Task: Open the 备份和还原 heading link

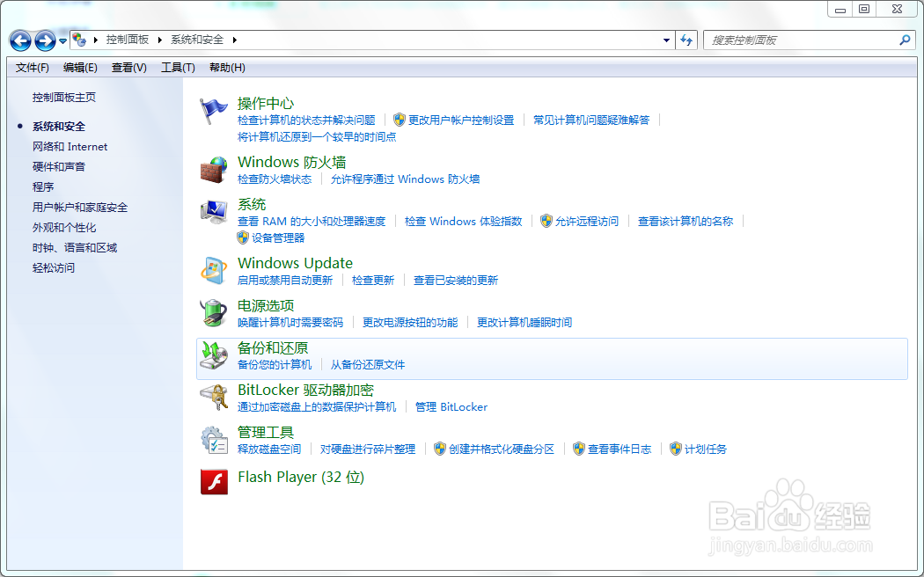Action: pos(272,347)
